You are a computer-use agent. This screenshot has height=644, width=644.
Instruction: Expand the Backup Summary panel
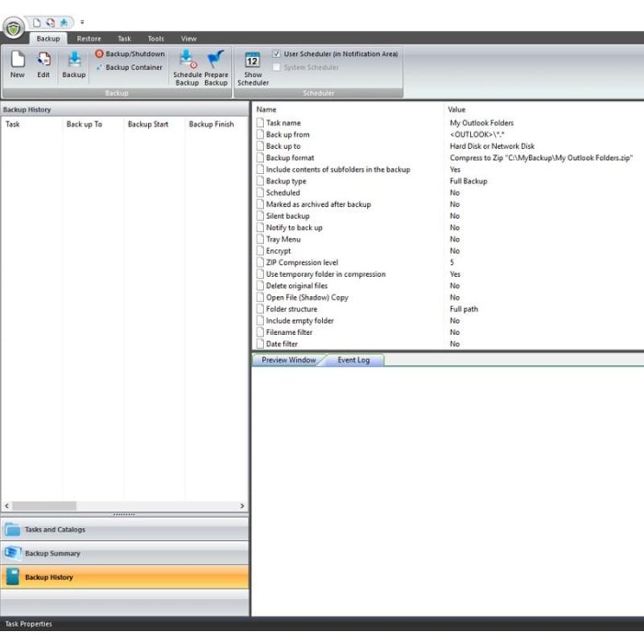[124, 554]
